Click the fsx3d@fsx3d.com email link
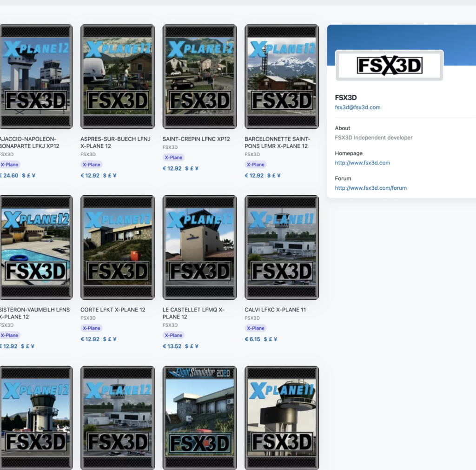Viewport: 476px width, 470px height. coord(357,107)
